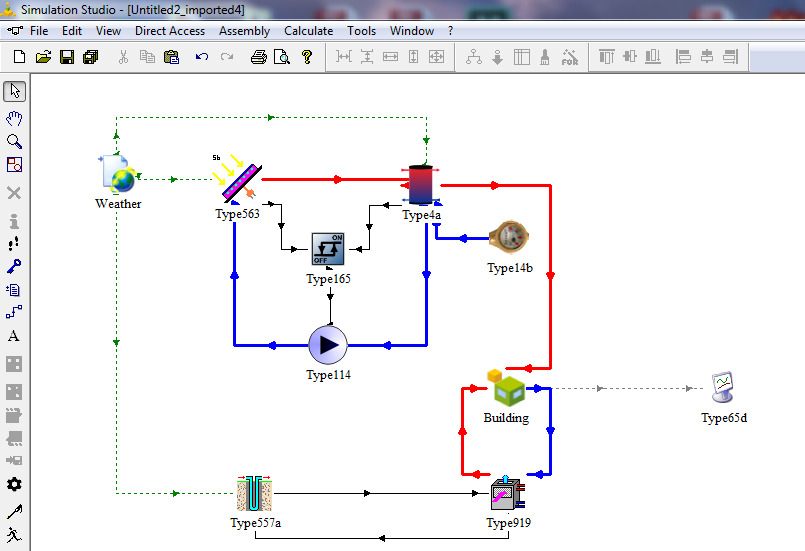The image size is (805, 551).
Task: Select the magnifier zoom tool
Action: (14, 142)
